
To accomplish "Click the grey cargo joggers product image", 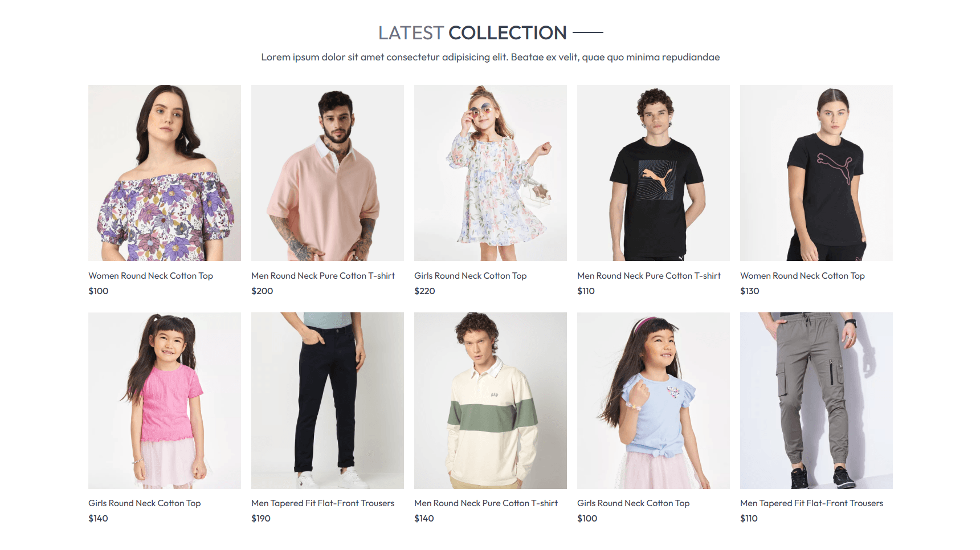I will 816,400.
